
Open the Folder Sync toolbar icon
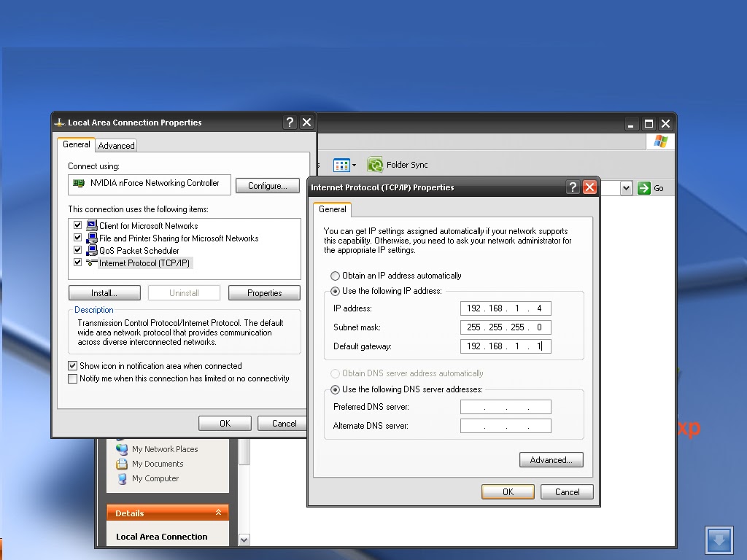click(x=375, y=165)
